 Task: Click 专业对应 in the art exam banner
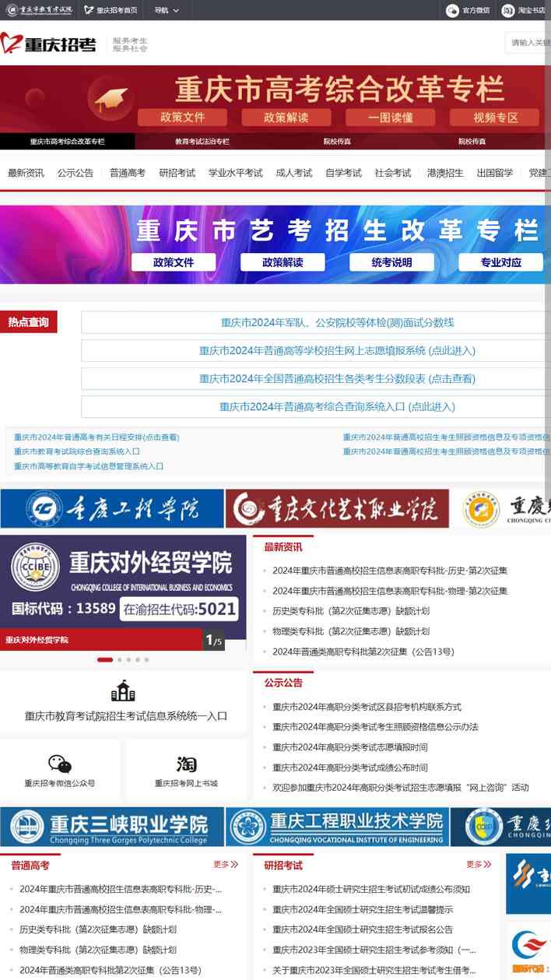point(500,262)
